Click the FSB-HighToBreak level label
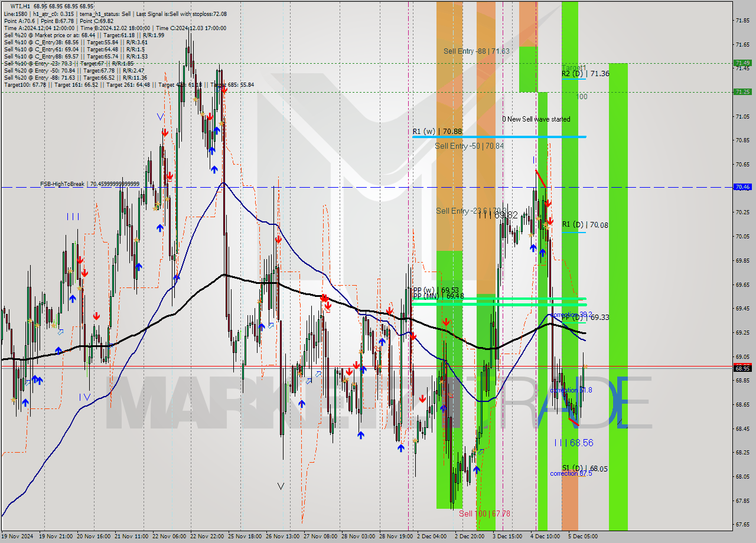Viewport: 756px width, 543px height. click(x=89, y=184)
